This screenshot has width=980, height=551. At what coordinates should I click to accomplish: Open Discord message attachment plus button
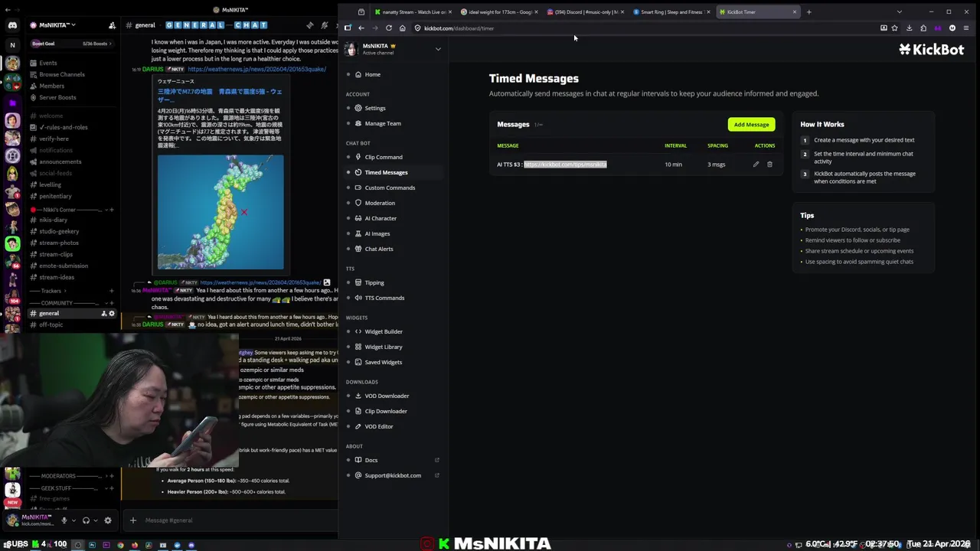[x=132, y=520]
